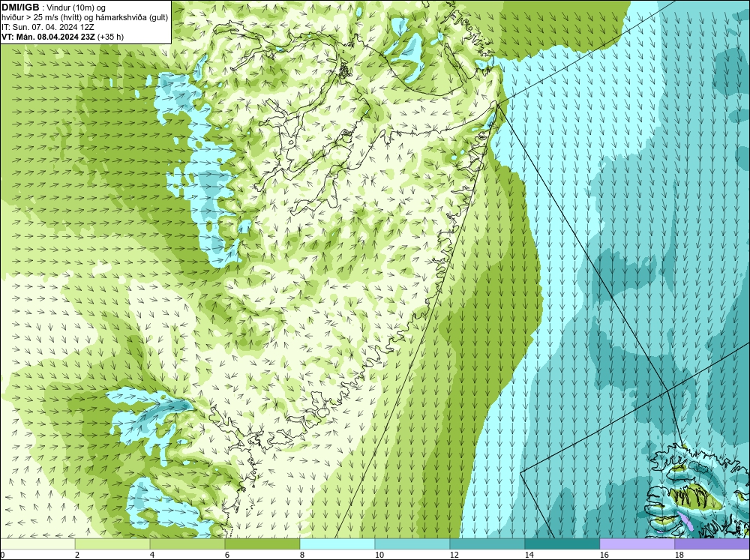Click the 6-8 m/s dark green legend swatch
The image size is (750, 560).
262,544
